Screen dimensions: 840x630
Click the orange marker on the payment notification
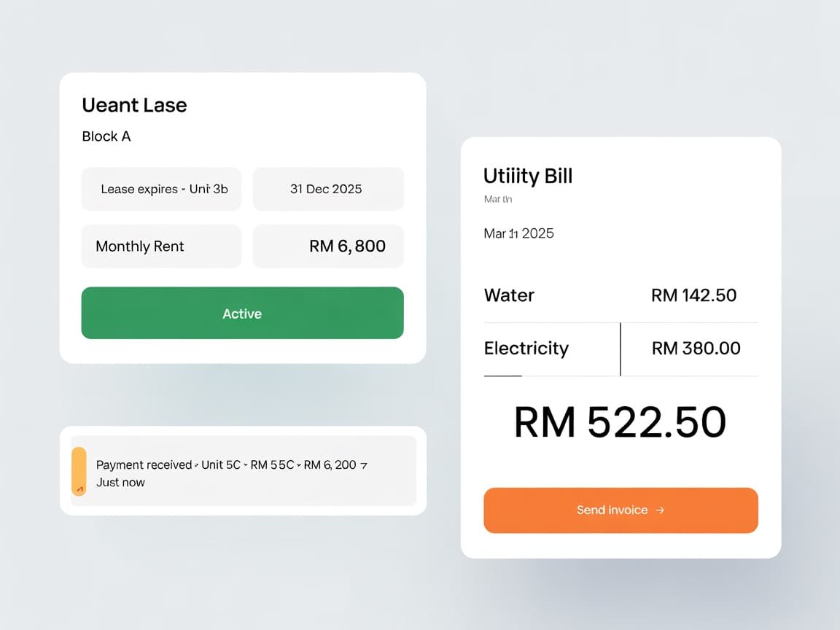click(78, 471)
